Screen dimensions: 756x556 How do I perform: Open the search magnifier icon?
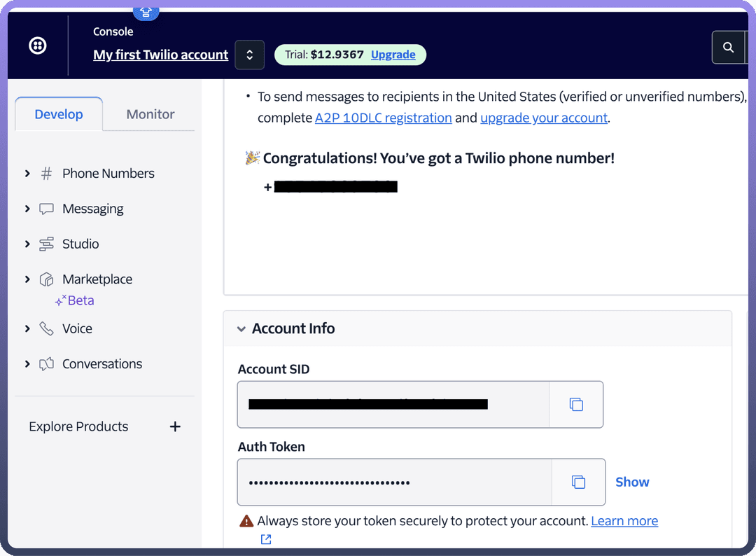click(x=728, y=48)
